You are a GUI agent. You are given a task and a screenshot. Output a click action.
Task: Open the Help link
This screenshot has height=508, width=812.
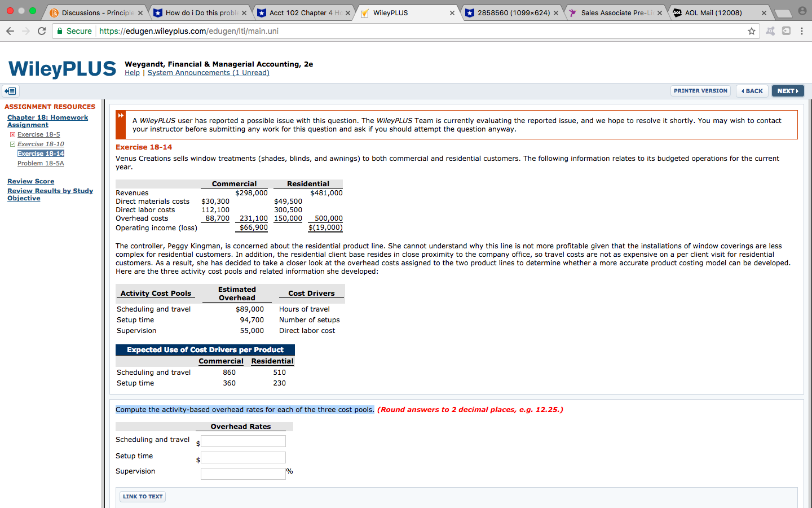tap(132, 73)
